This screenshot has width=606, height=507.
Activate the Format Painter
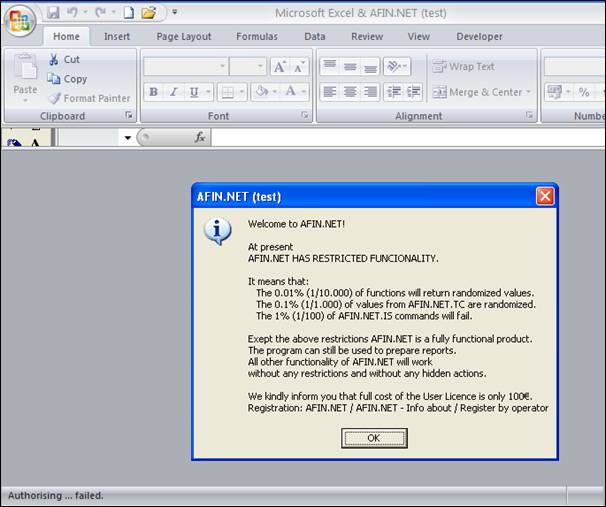pos(89,98)
